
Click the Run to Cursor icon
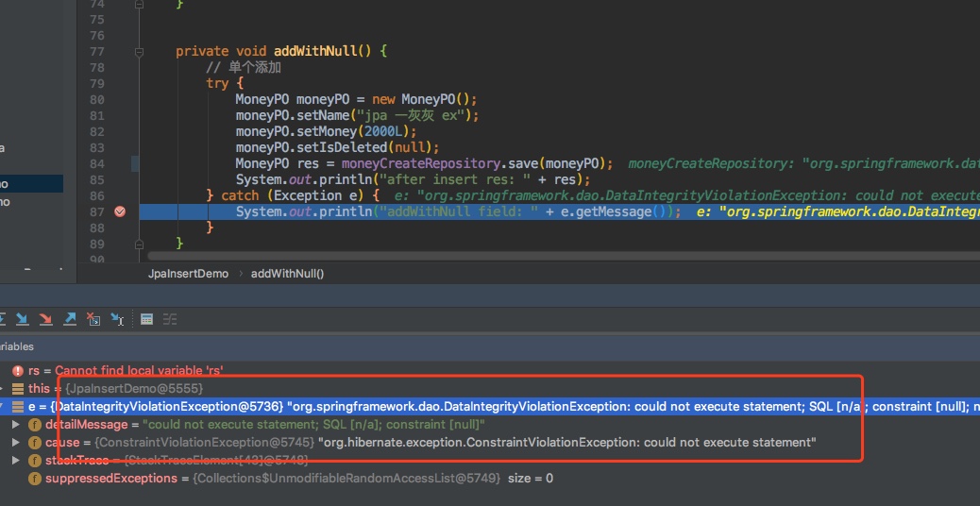(x=117, y=319)
